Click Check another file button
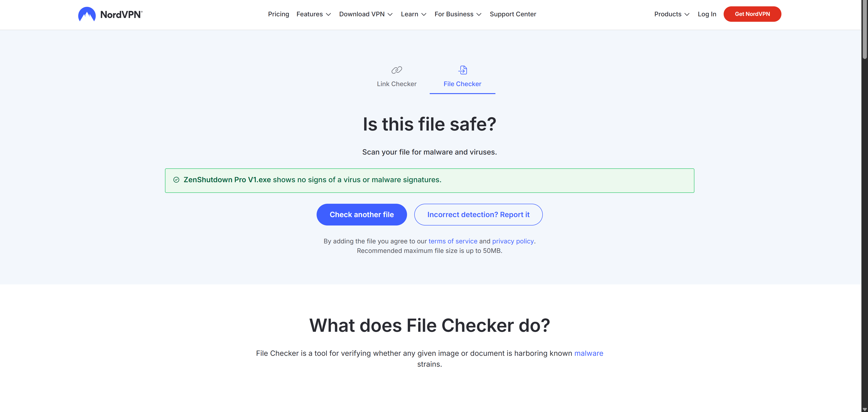 [361, 215]
